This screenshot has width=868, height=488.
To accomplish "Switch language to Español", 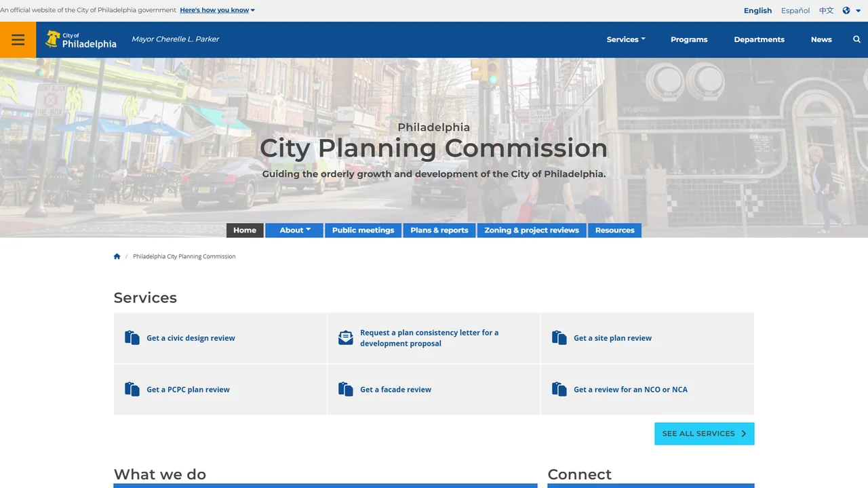I will point(795,10).
